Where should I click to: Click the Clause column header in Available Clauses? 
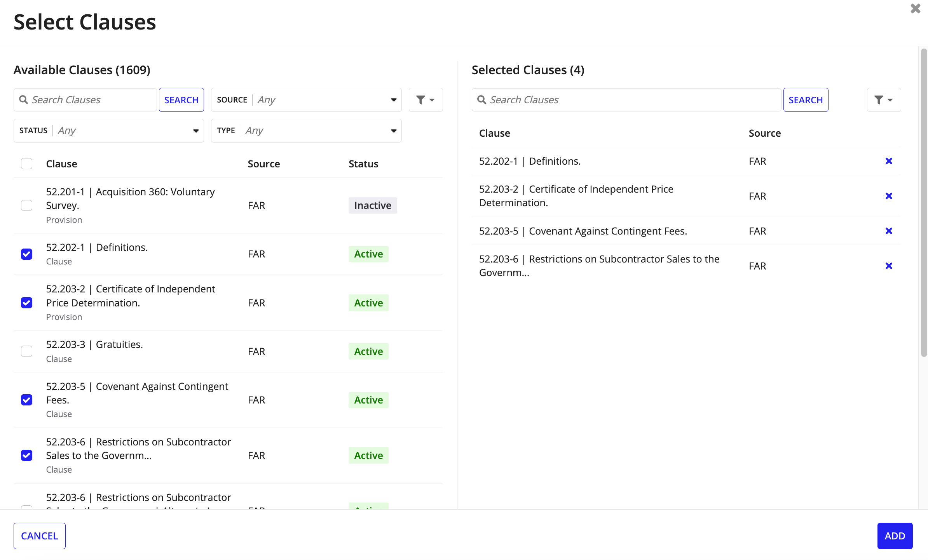tap(62, 164)
